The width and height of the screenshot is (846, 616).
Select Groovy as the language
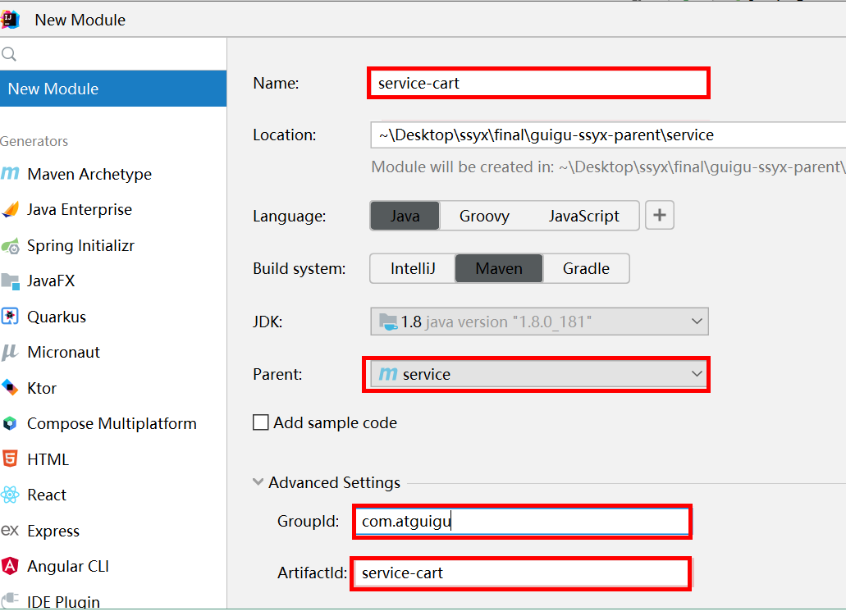[484, 217]
